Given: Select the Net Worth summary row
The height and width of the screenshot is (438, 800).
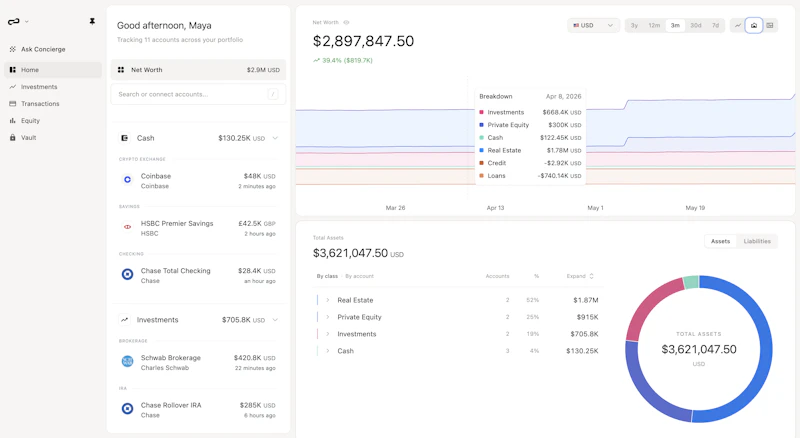Looking at the screenshot, I should coord(198,70).
